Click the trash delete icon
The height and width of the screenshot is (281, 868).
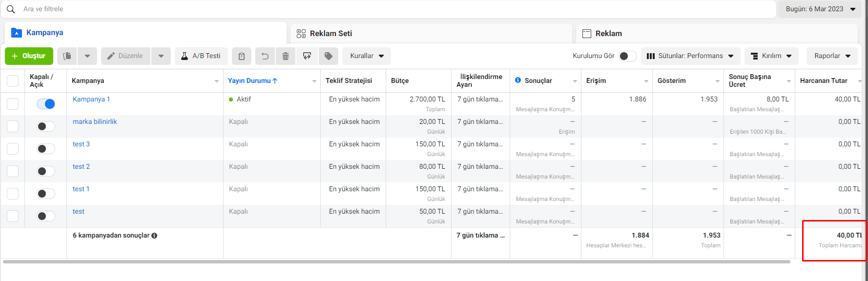coord(286,56)
